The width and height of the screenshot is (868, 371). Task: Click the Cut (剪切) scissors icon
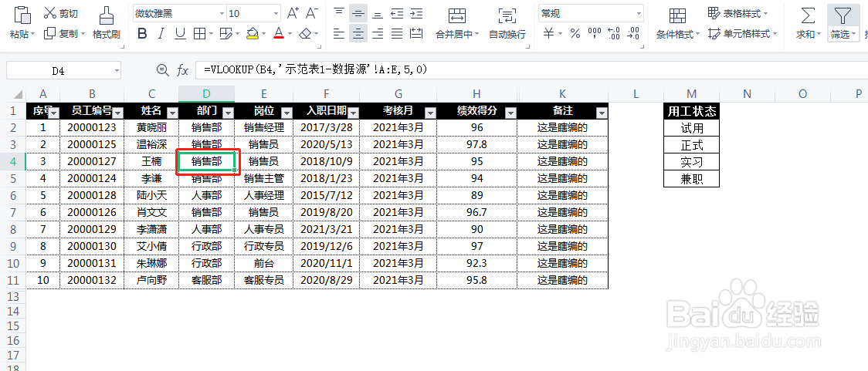[x=50, y=12]
